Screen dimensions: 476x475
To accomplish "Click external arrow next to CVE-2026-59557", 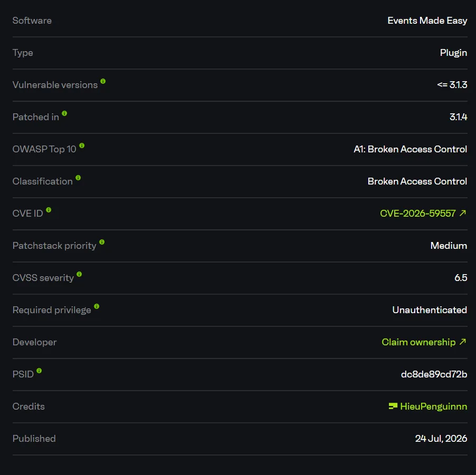I will click(463, 213).
